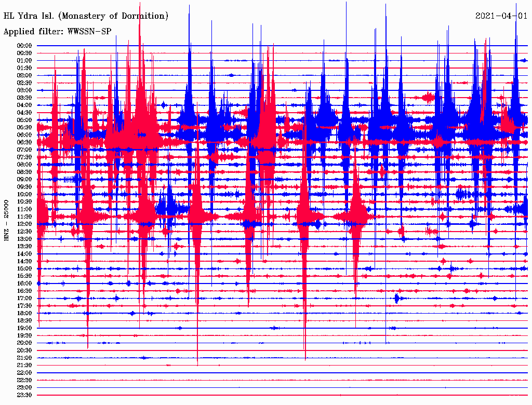This screenshot has height=405, width=532.
Task: Click the 23:30 time label
Action: point(24,396)
